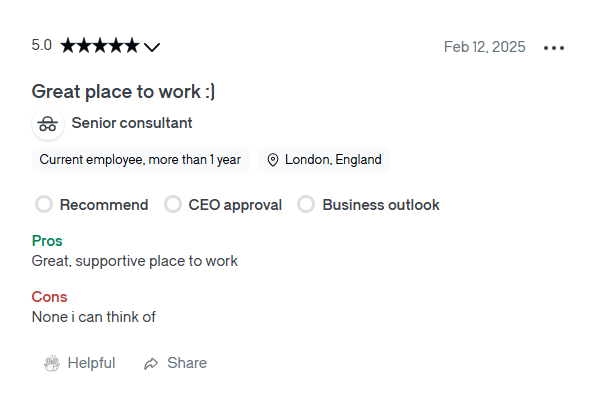
Task: Select the Business outlook circle indicator
Action: tap(306, 204)
